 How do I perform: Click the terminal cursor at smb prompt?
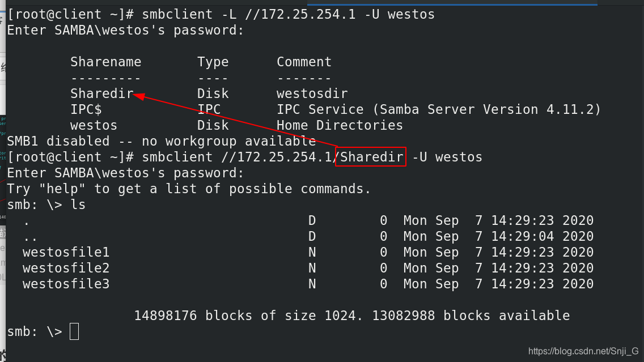pyautogui.click(x=74, y=331)
